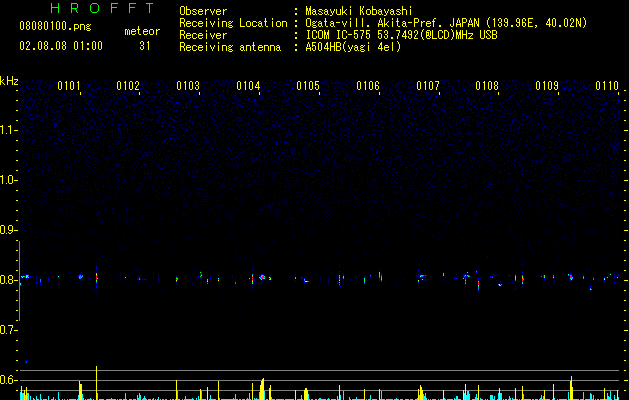Click the isolated blue dot near 0.63 kHz

26,361
